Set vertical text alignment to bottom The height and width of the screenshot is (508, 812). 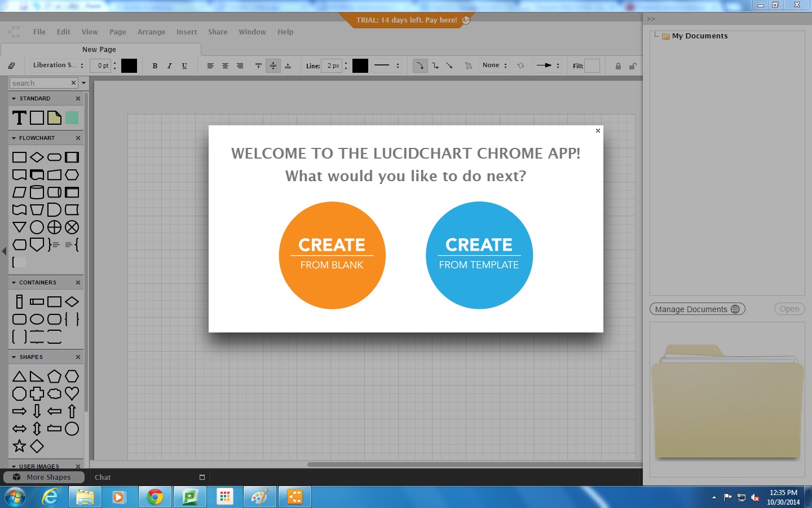(x=288, y=65)
